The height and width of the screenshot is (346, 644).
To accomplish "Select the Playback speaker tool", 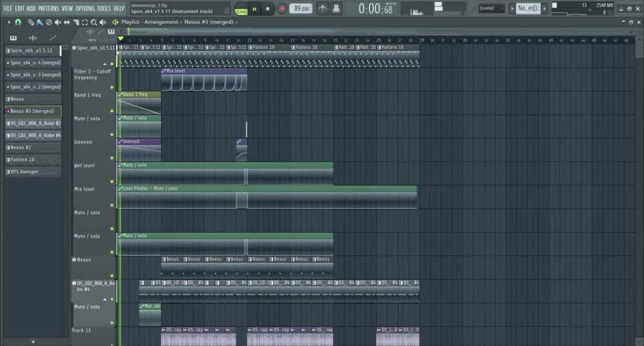I will pyautogui.click(x=102, y=22).
